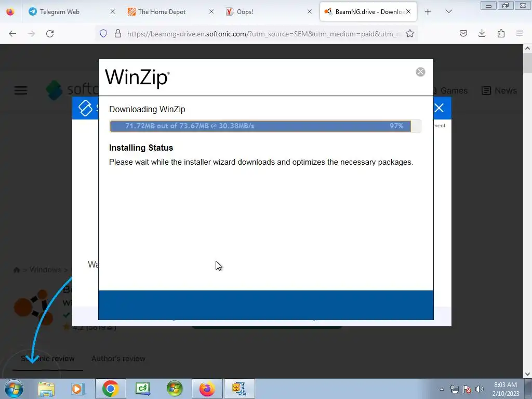This screenshot has height=399, width=532.
Task: Save page to Pocket
Action: [x=463, y=34]
